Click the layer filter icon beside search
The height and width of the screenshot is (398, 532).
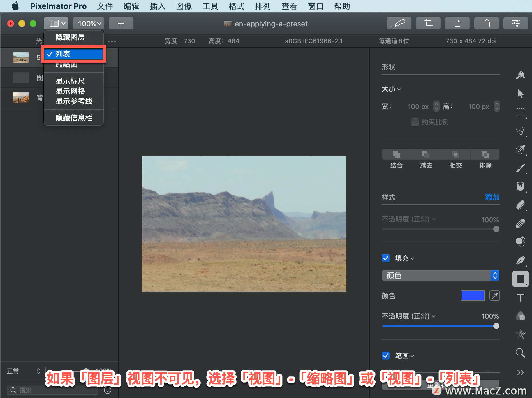click(x=108, y=390)
